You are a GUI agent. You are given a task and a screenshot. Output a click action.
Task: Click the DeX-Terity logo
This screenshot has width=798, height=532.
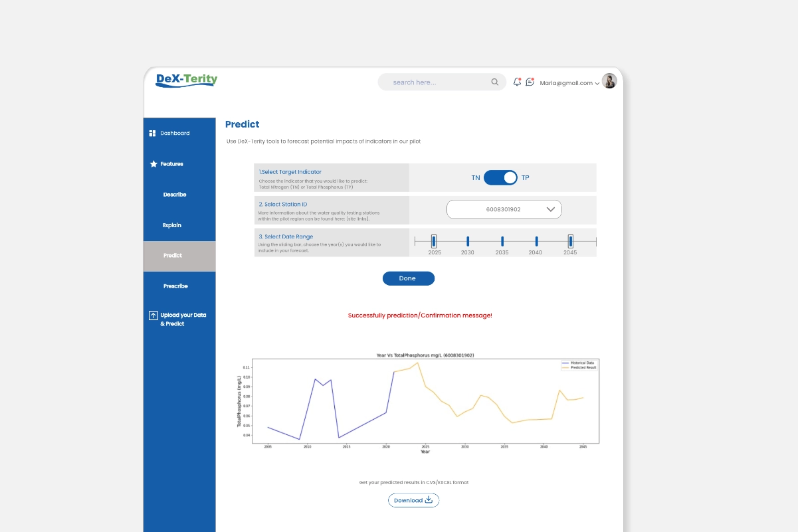point(187,80)
